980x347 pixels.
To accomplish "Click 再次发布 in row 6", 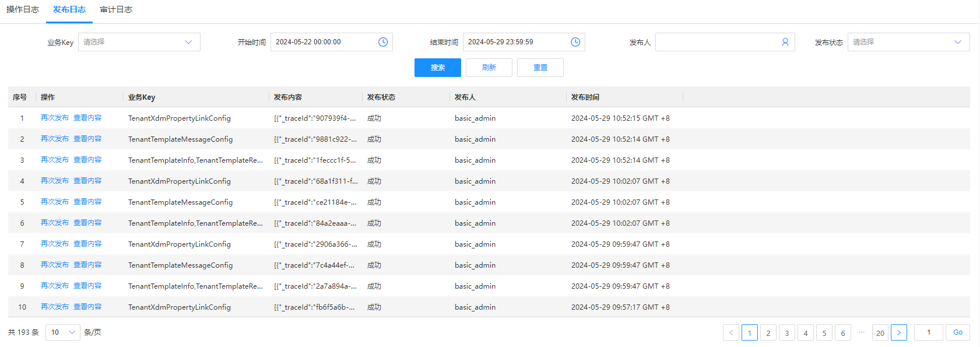I will point(55,223).
